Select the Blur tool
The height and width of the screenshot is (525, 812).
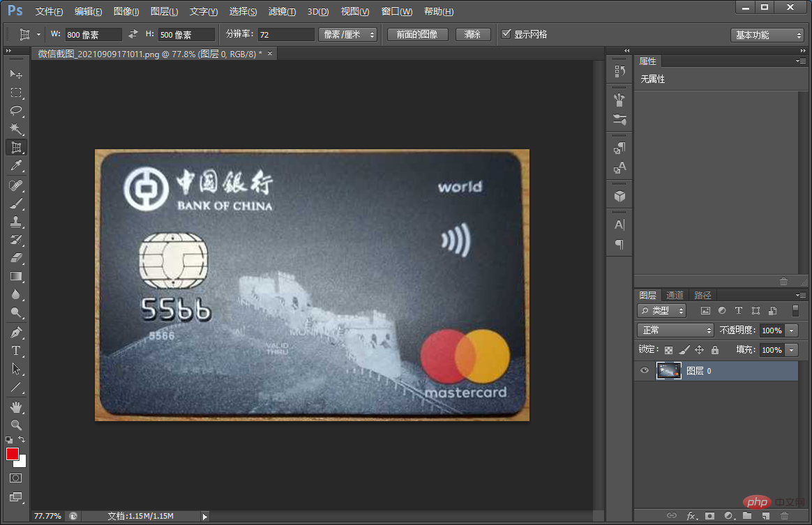16,294
